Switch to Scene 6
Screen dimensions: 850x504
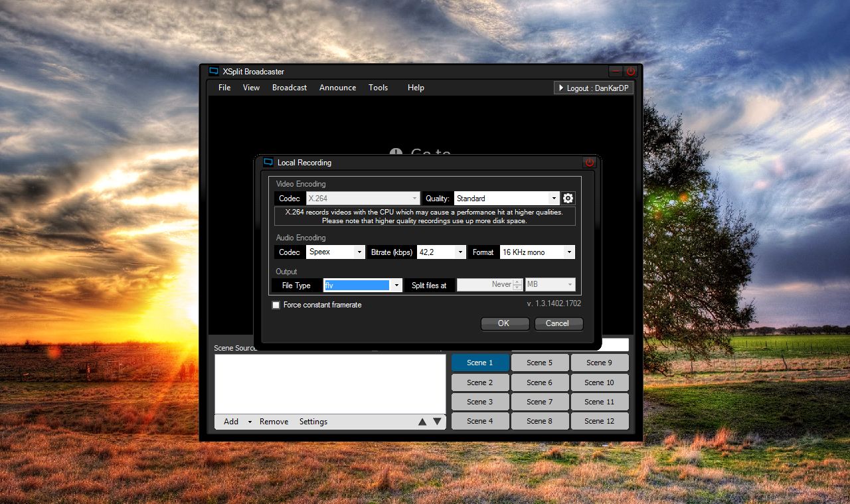540,382
